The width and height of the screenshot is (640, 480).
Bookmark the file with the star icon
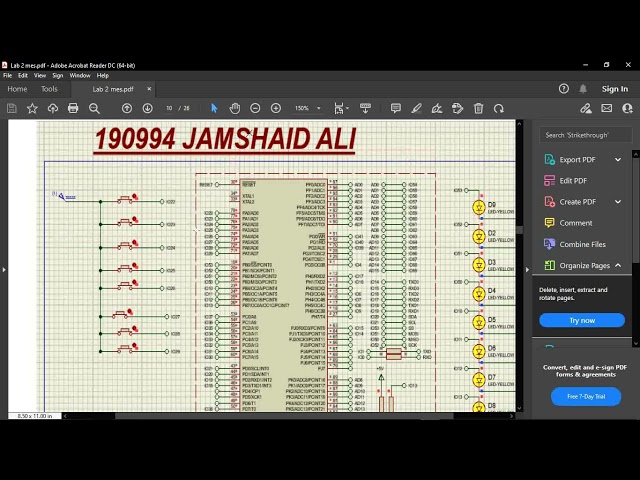(32, 108)
